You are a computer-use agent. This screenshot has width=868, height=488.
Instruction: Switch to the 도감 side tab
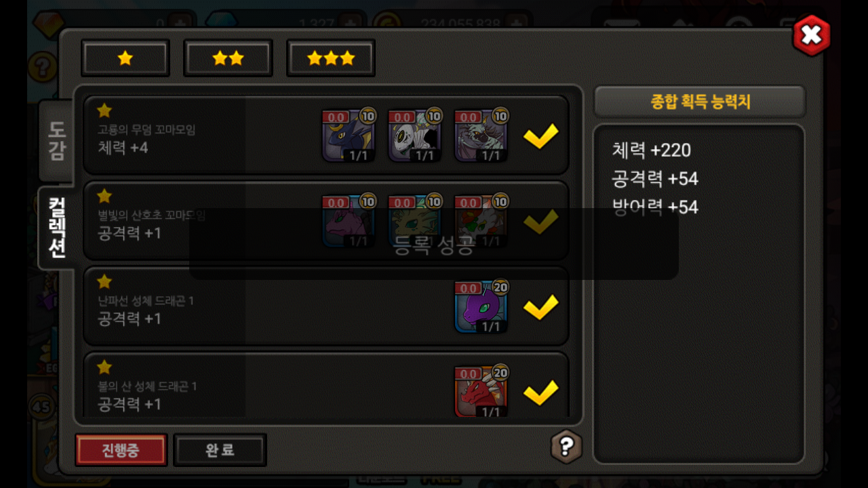click(x=57, y=141)
